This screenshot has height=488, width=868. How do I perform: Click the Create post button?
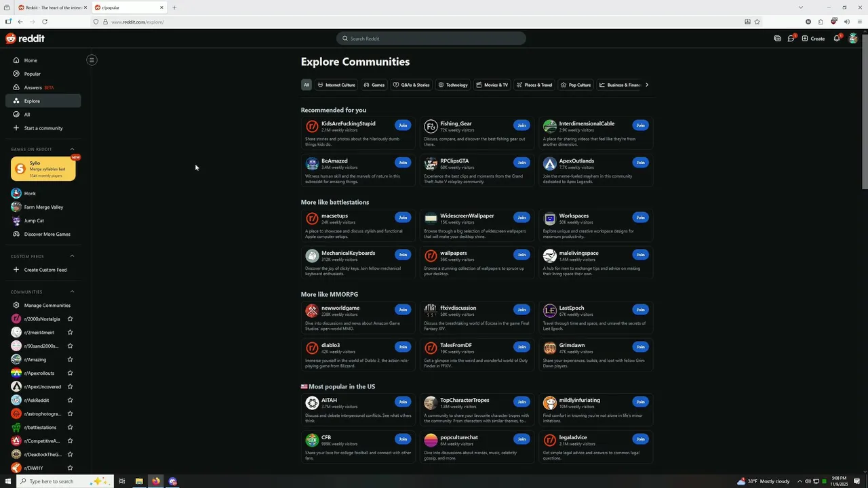click(813, 39)
